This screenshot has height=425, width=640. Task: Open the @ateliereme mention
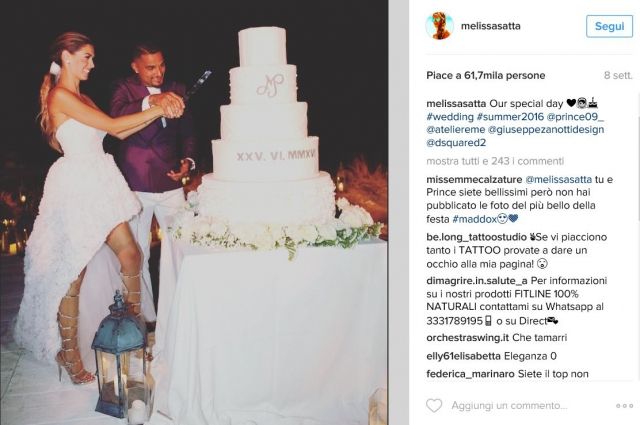[456, 130]
